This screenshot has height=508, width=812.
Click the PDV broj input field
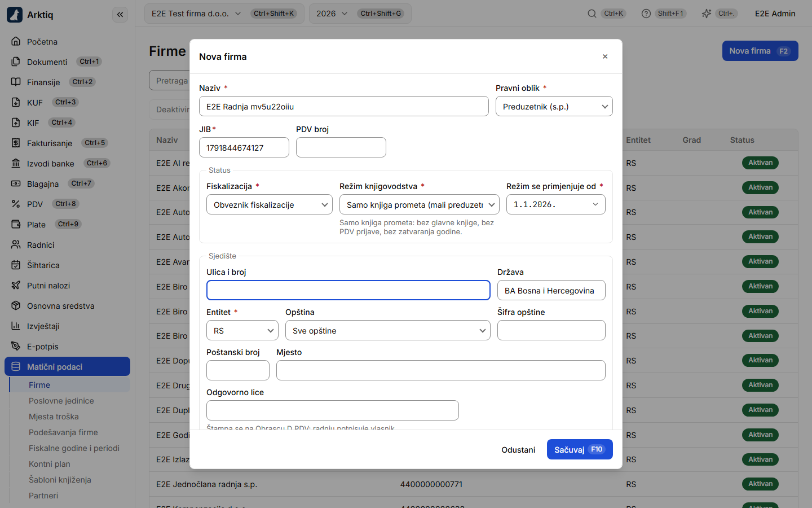click(x=341, y=147)
